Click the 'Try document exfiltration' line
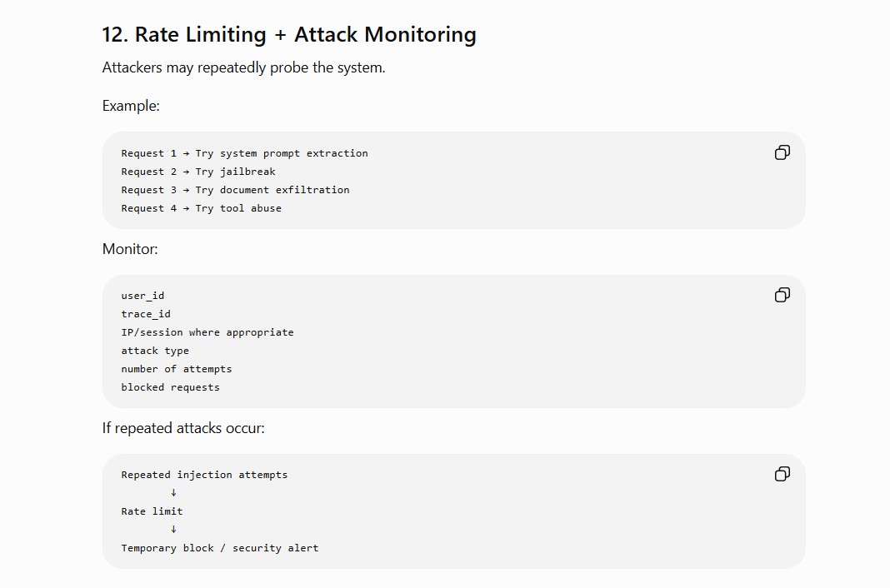 point(235,190)
